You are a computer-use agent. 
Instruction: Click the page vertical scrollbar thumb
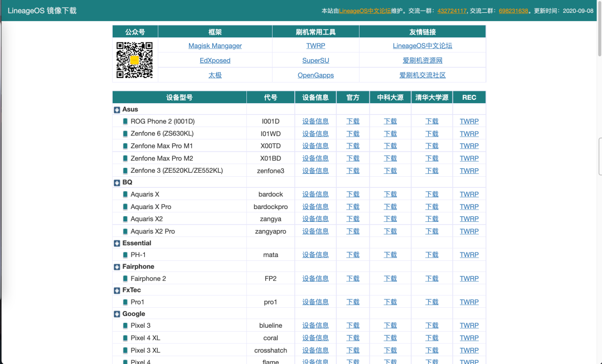(x=600, y=29)
